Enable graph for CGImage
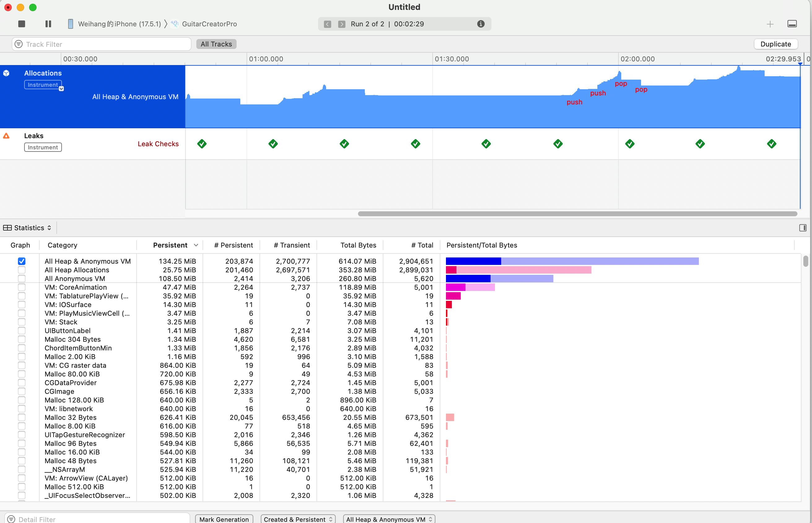The height and width of the screenshot is (523, 812). [x=21, y=392]
